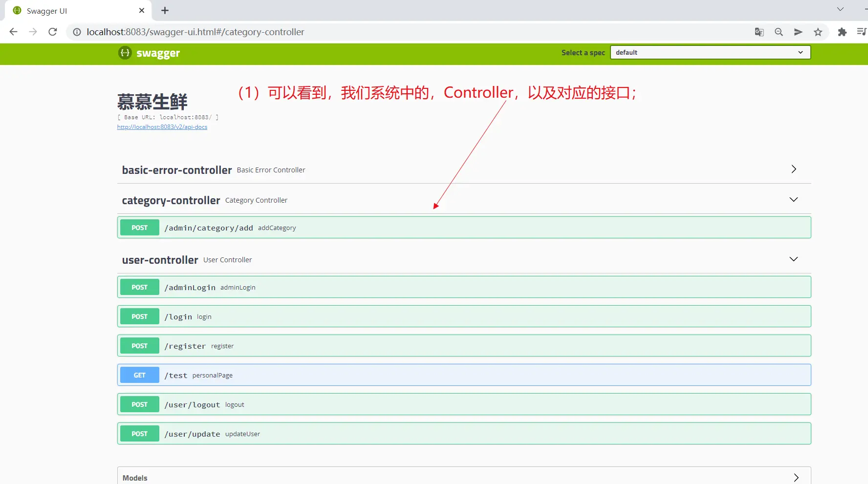Click the login summary text
The image size is (868, 484).
[x=204, y=317]
